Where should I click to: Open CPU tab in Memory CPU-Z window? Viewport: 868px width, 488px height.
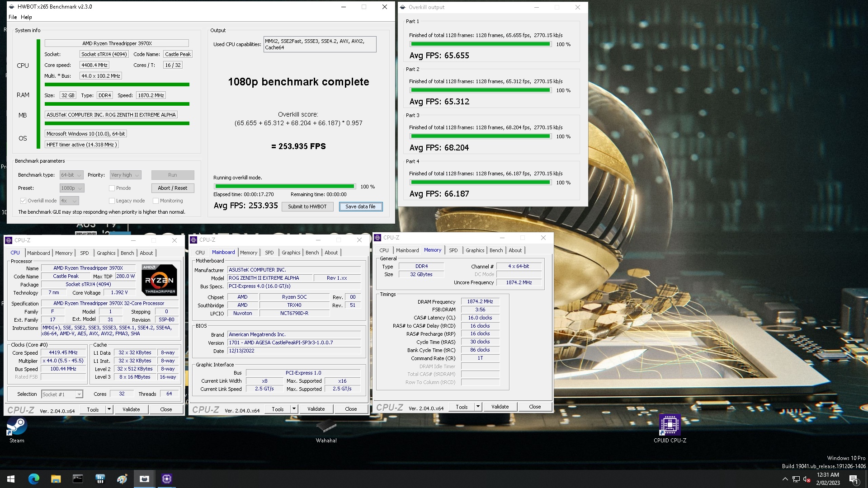pyautogui.click(x=384, y=250)
